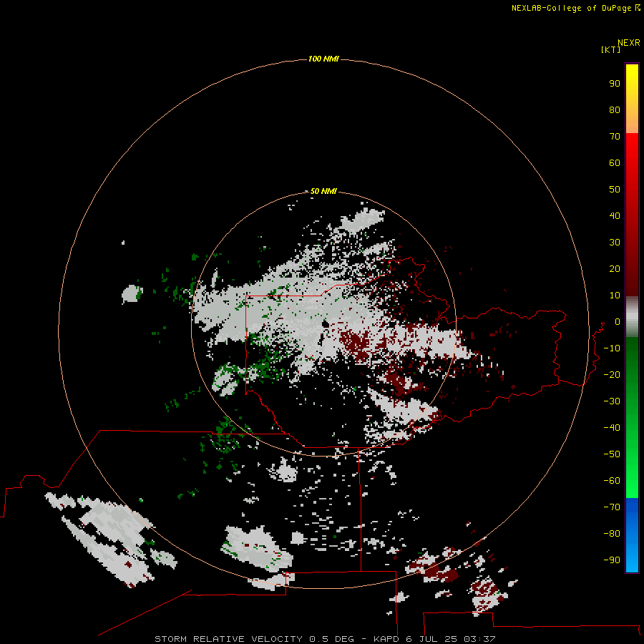Click the gray zero-velocity colorbar segment
Viewport: 644px width, 644px height.
(632, 317)
